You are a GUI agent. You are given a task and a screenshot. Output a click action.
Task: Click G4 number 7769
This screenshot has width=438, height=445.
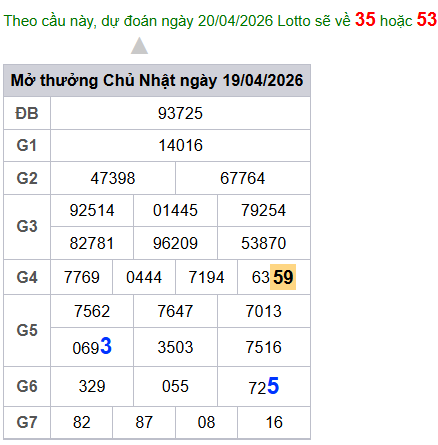82,277
